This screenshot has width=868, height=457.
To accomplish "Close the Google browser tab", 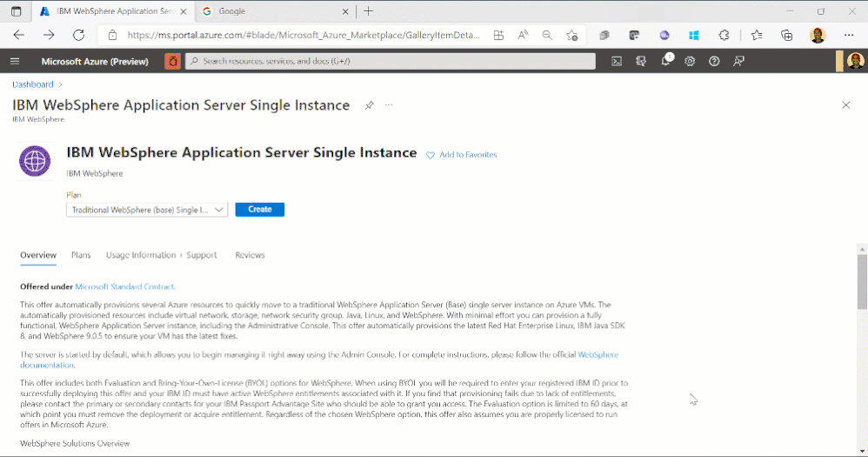I will [x=345, y=11].
